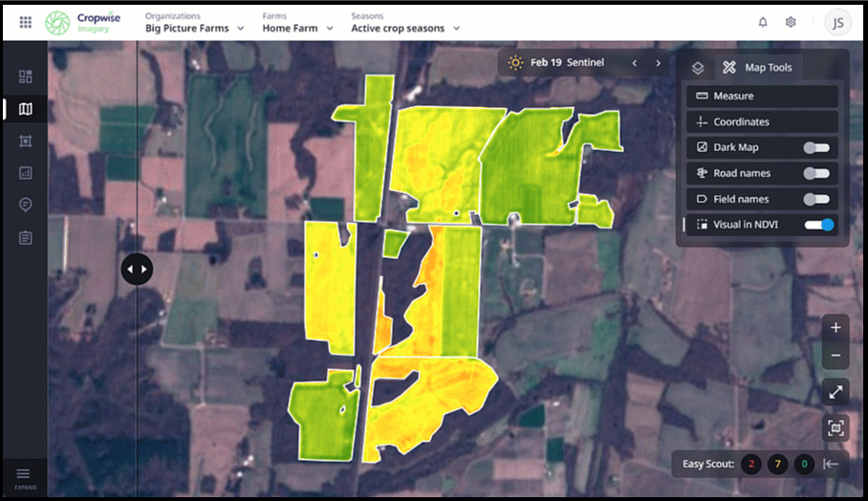The width and height of the screenshot is (868, 501).
Task: Open the Home Farm farms dropdown
Action: (297, 29)
